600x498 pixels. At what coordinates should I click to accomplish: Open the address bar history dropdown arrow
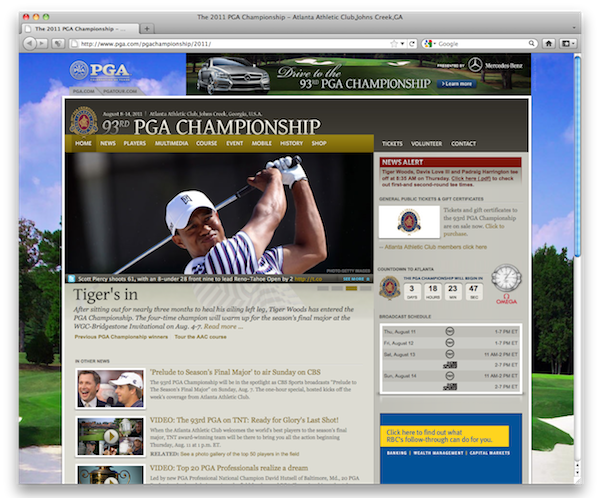402,44
